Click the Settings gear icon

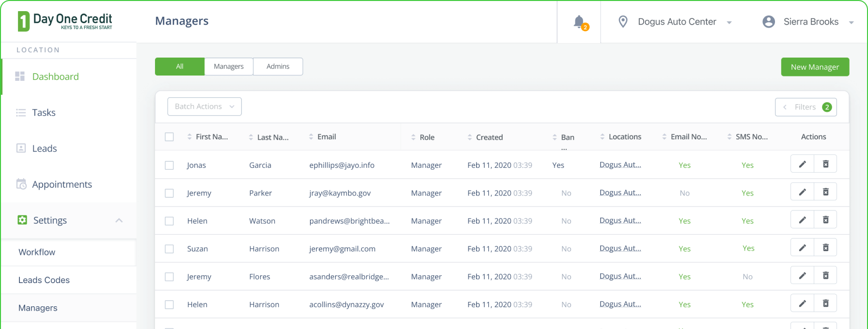pyautogui.click(x=22, y=220)
